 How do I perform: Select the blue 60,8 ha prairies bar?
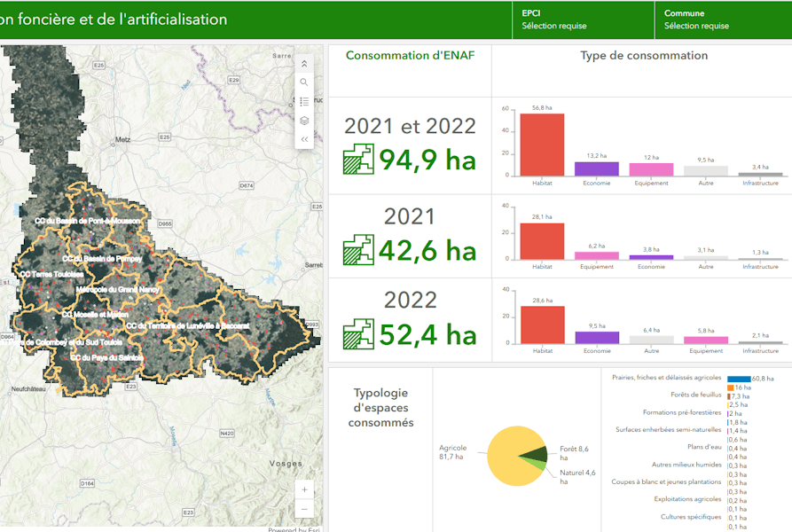tap(738, 379)
